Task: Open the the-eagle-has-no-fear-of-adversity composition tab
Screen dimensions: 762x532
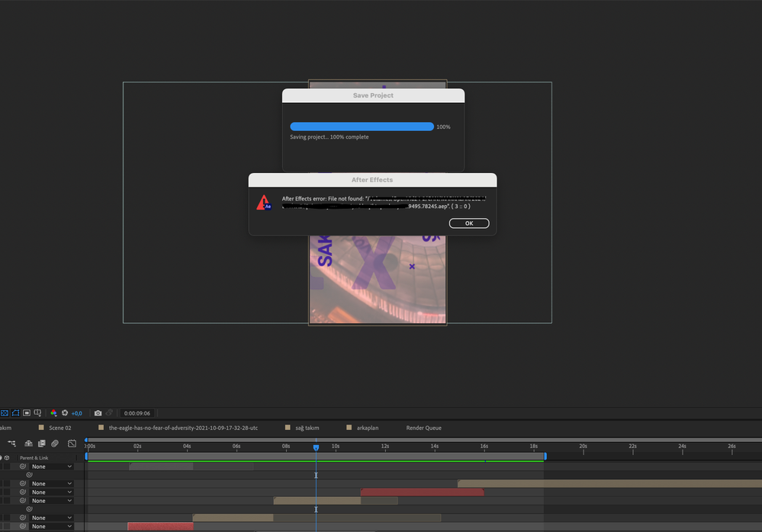Action: [x=183, y=428]
